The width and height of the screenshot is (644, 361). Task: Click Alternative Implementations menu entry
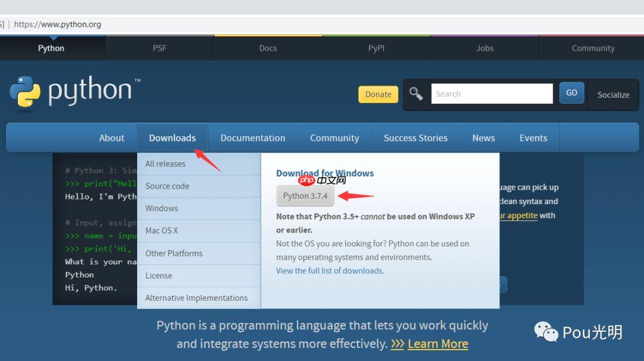(197, 298)
